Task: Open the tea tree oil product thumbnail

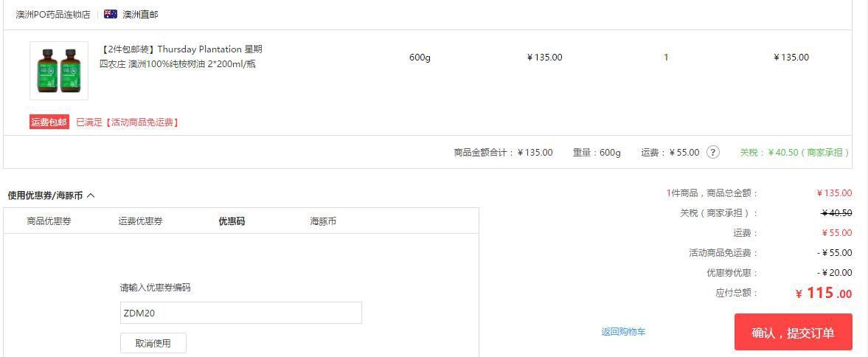Action: [x=59, y=71]
